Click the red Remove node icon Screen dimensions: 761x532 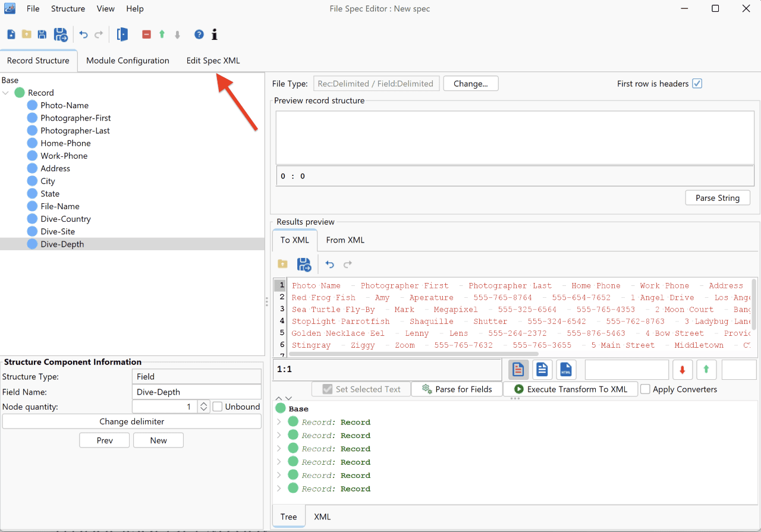[x=146, y=34]
